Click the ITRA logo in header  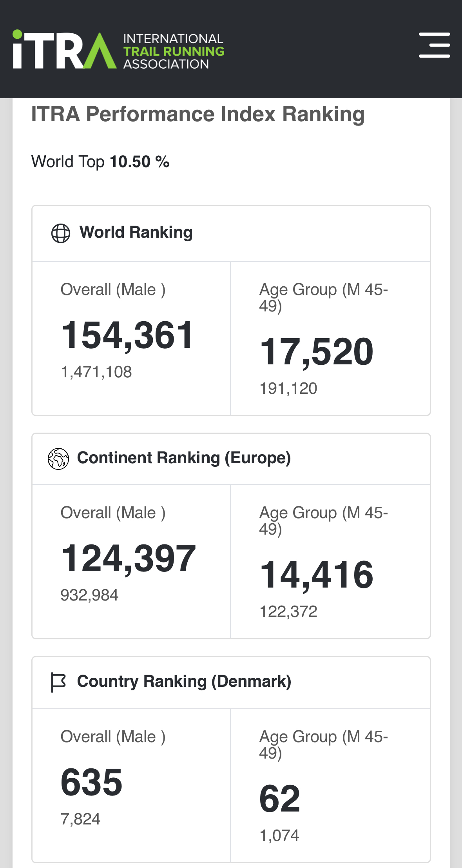click(65, 50)
